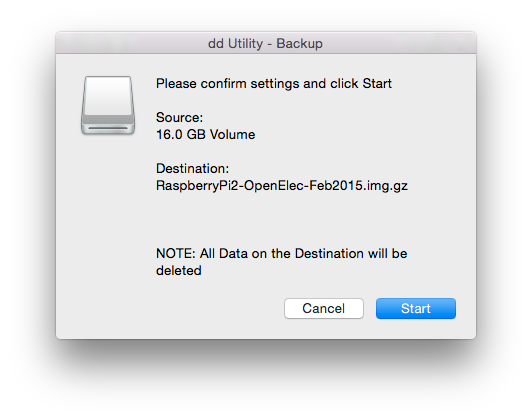
Task: Click the Source: label
Action: (179, 117)
